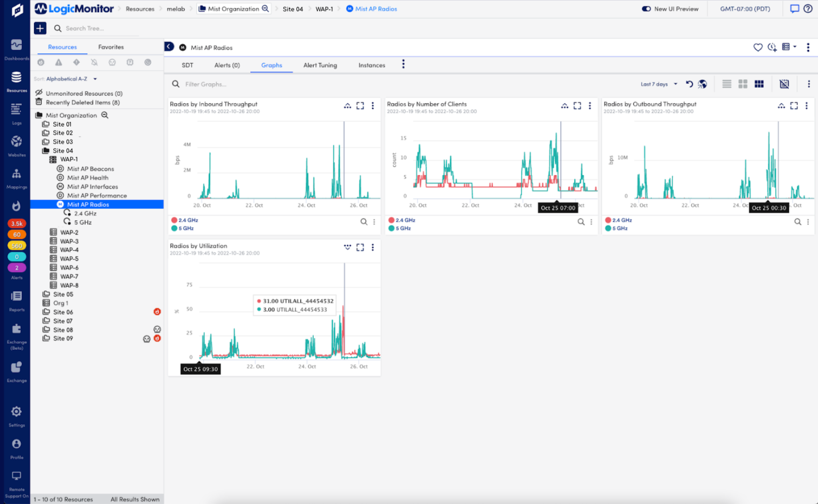Open Dashboards from the left sidebar
This screenshot has width=818, height=504.
click(x=17, y=49)
